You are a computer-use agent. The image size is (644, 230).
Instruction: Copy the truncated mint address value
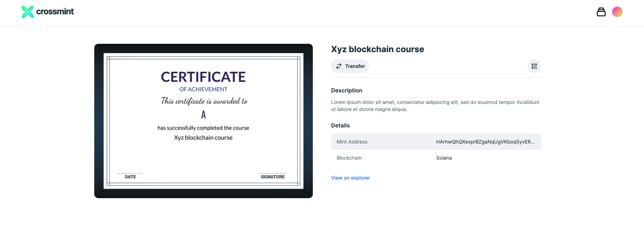tap(485, 142)
